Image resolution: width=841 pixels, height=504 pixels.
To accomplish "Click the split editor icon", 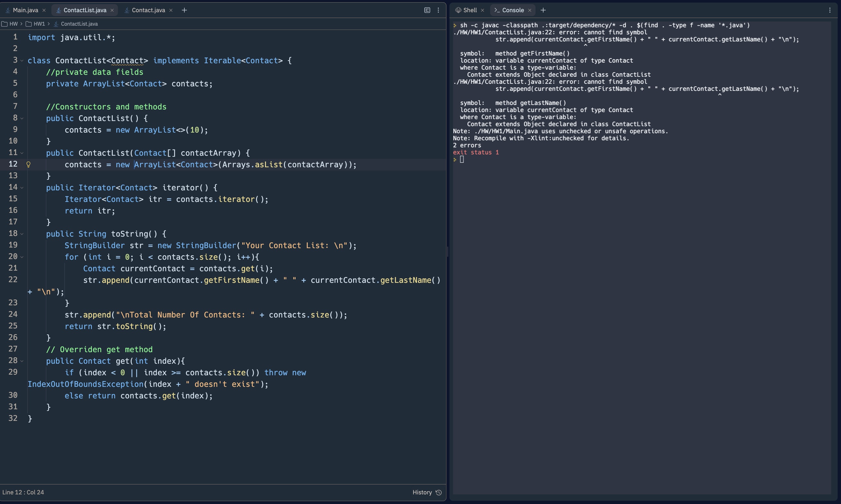I will coord(427,10).
